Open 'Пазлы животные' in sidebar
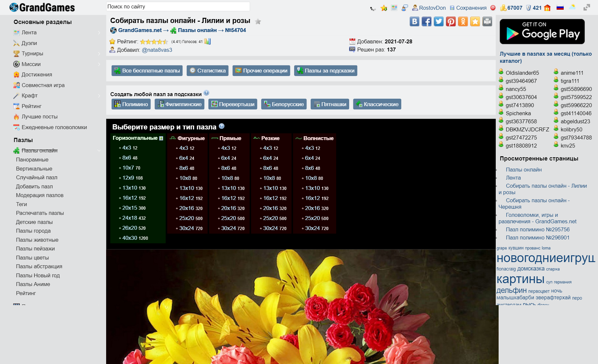 point(37,240)
